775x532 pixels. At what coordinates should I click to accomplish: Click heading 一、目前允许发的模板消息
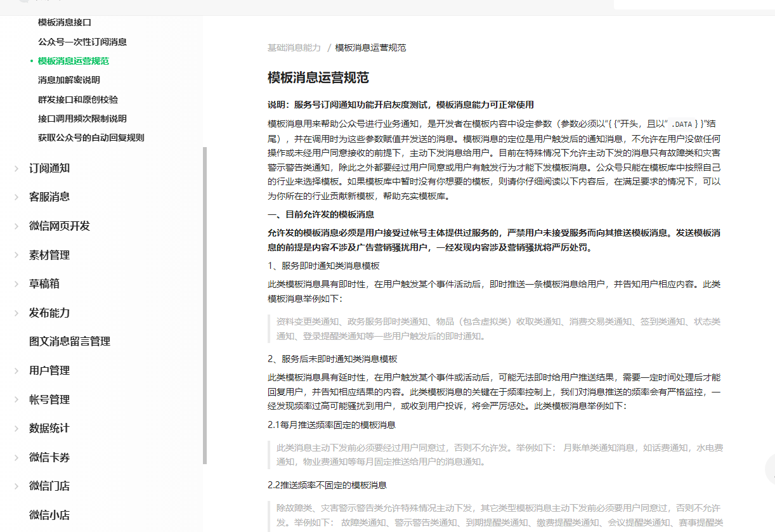(x=321, y=214)
